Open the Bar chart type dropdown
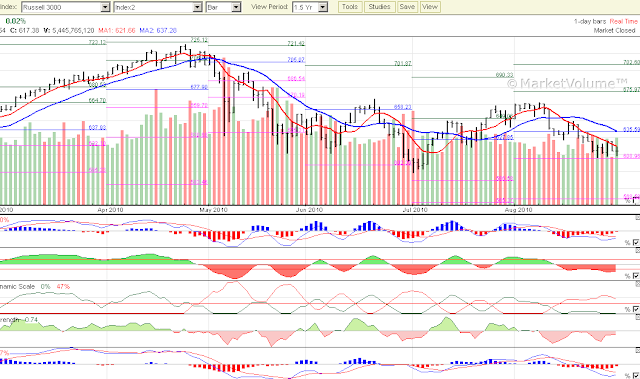The image size is (640, 379). coord(224,7)
